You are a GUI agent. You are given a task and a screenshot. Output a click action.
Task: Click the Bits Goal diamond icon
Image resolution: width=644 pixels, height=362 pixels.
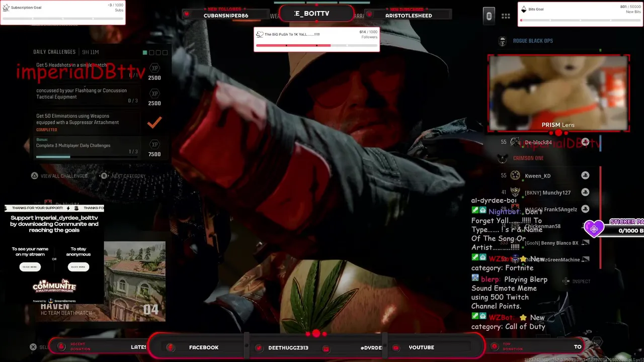point(524,9)
